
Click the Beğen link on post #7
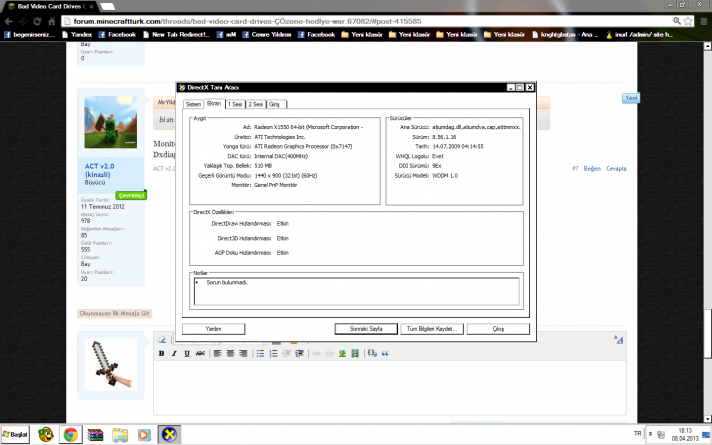[592, 168]
